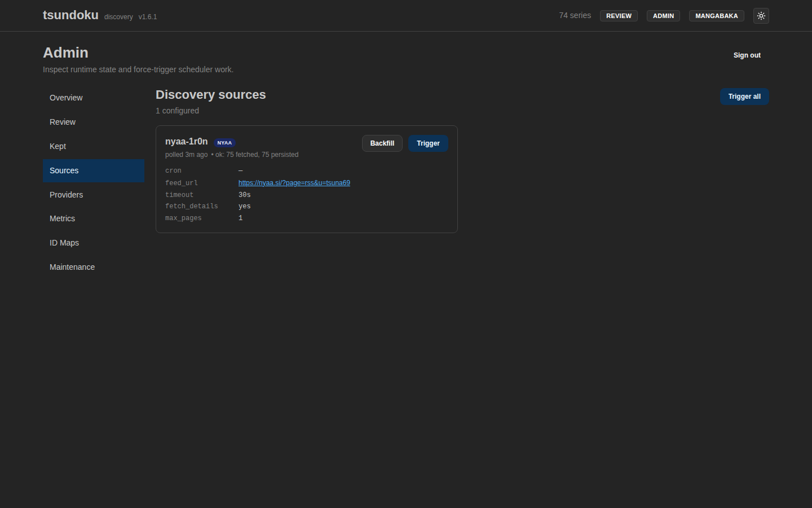Toggle the light/dark theme sun icon

coord(761,16)
